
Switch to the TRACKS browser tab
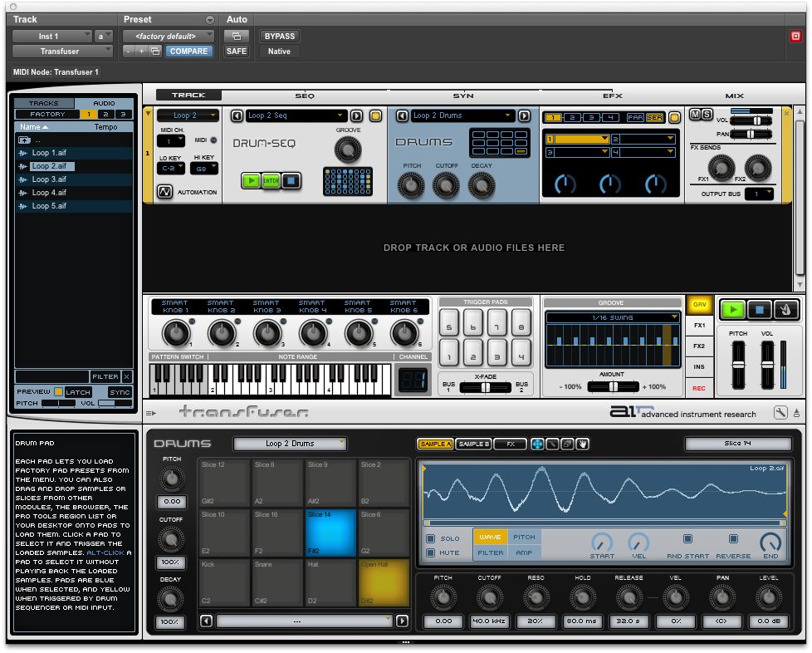[44, 103]
